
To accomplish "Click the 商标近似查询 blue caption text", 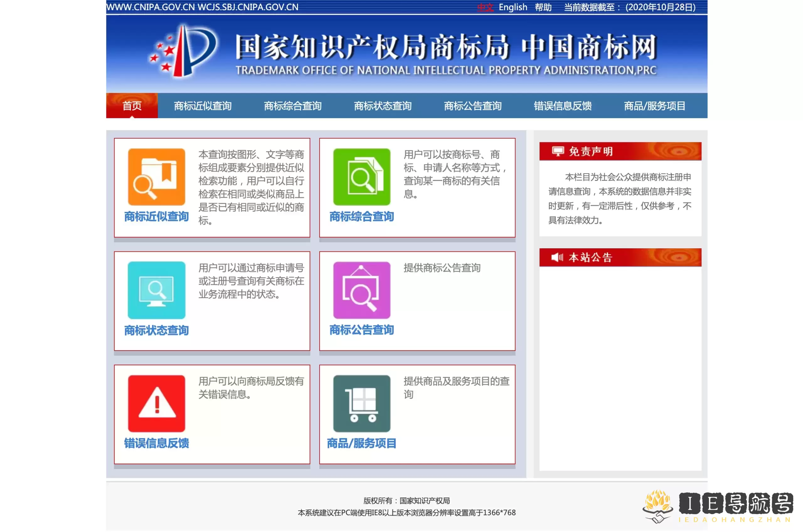I will pyautogui.click(x=157, y=216).
